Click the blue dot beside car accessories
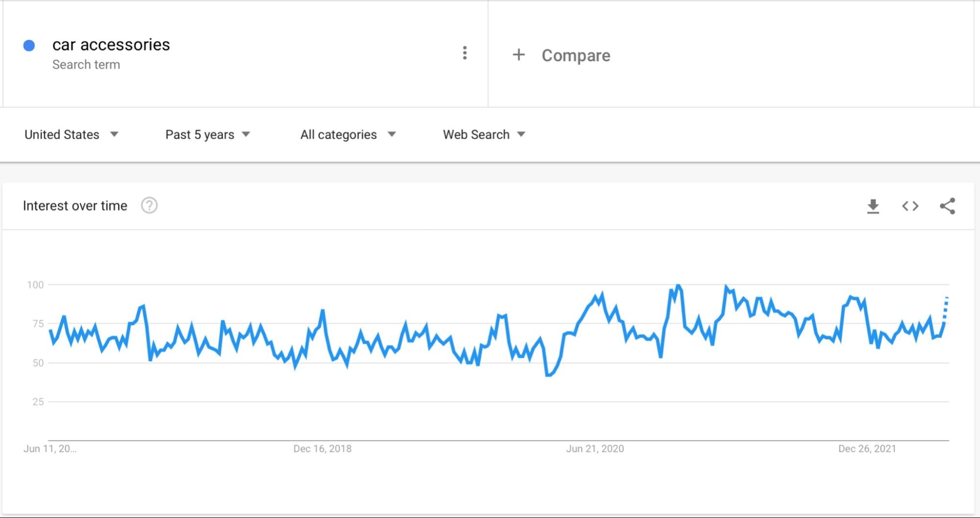The height and width of the screenshot is (518, 980). [x=29, y=46]
